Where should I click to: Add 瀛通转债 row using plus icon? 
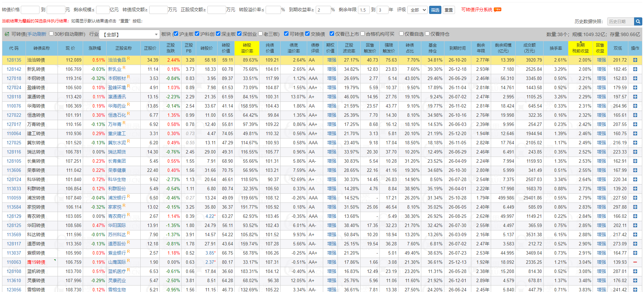tap(635, 97)
